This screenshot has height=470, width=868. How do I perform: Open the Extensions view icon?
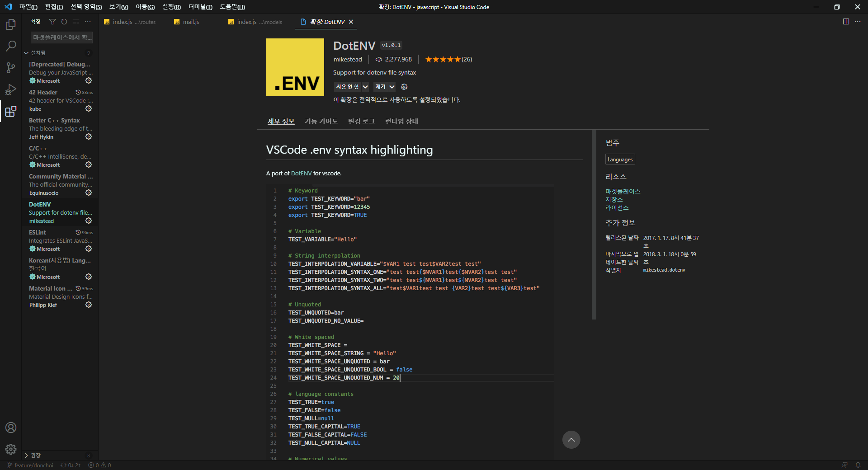11,111
